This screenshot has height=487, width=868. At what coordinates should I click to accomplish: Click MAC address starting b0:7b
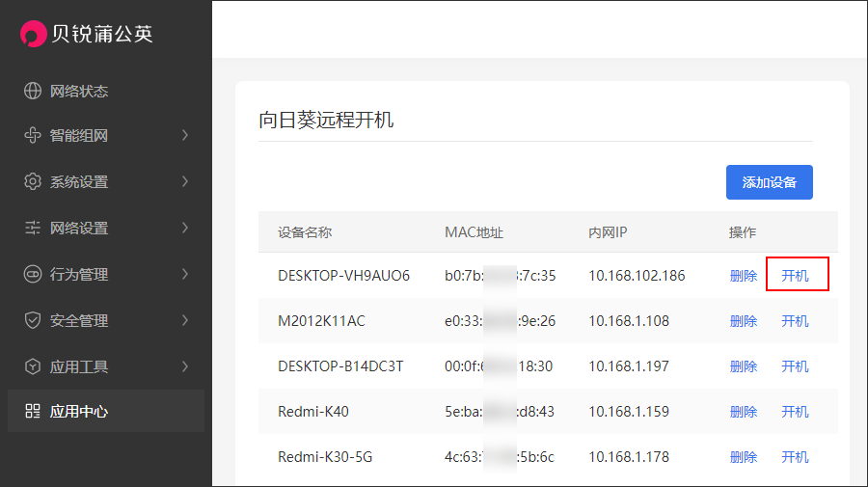[500, 276]
